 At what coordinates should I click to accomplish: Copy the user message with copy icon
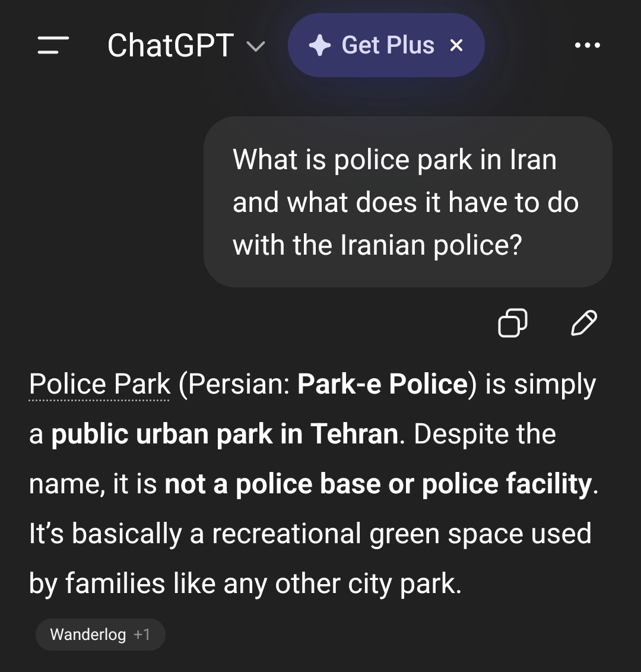pyautogui.click(x=513, y=323)
